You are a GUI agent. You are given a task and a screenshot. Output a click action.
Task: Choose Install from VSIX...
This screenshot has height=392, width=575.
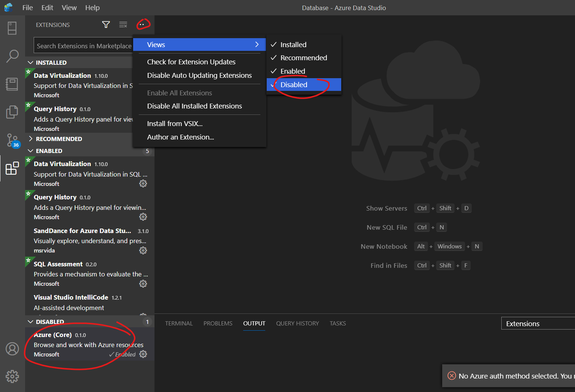point(175,123)
